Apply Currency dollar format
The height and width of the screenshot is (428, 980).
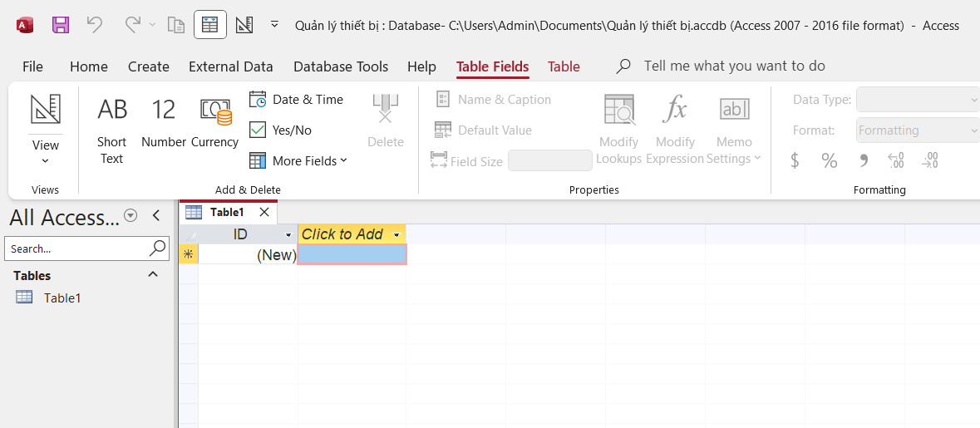pos(795,160)
